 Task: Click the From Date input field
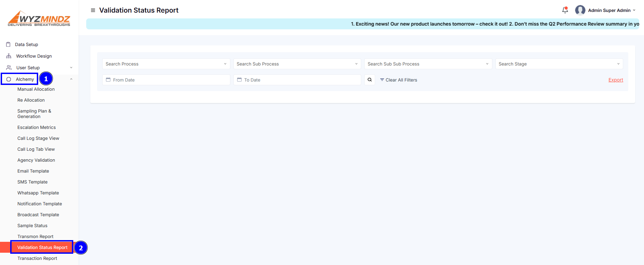(166, 80)
